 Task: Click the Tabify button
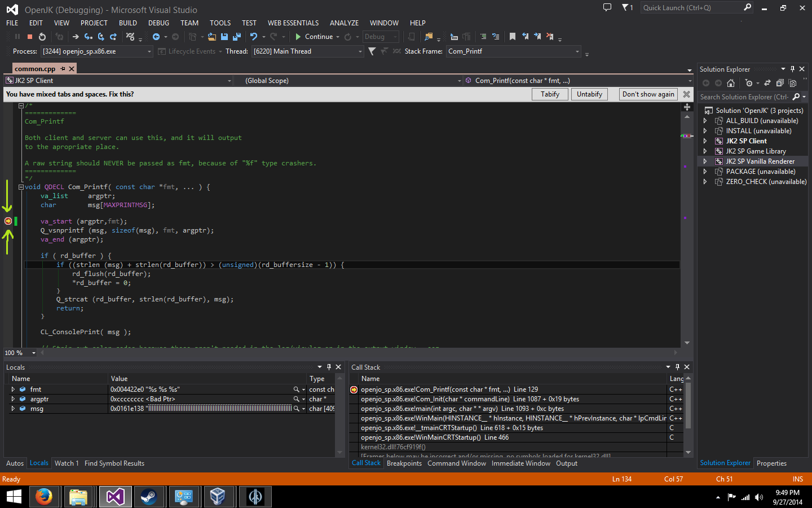(550, 94)
